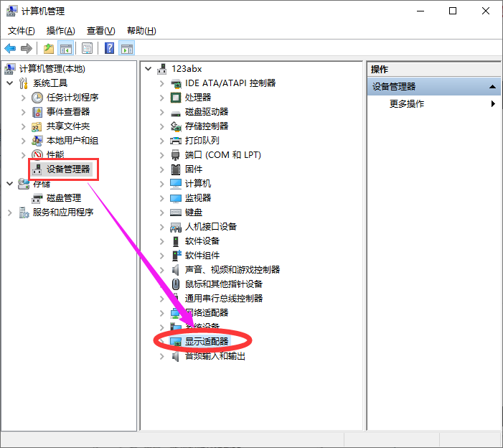Collapse the 系统工具 tree node
The image size is (503, 448).
(x=9, y=83)
